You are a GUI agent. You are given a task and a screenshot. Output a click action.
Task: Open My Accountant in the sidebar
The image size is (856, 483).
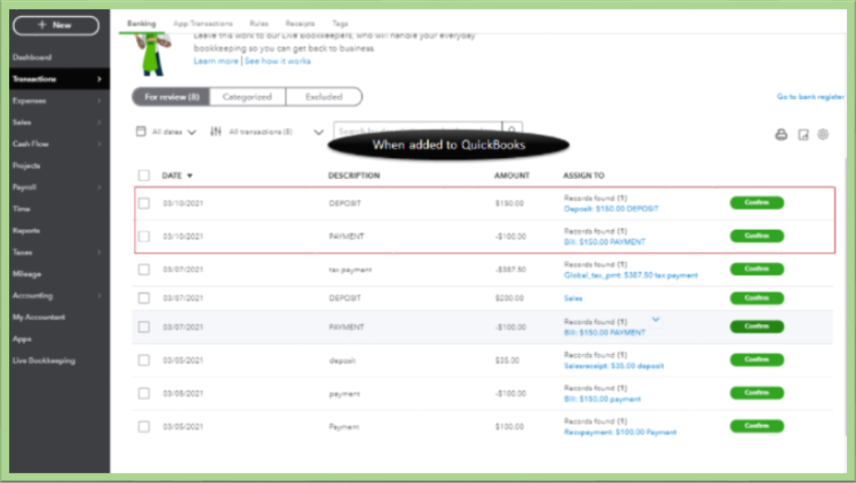(39, 317)
